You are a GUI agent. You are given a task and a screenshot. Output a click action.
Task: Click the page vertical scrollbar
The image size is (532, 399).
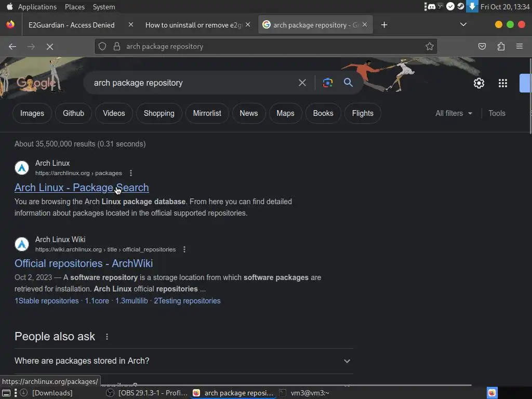[530, 96]
